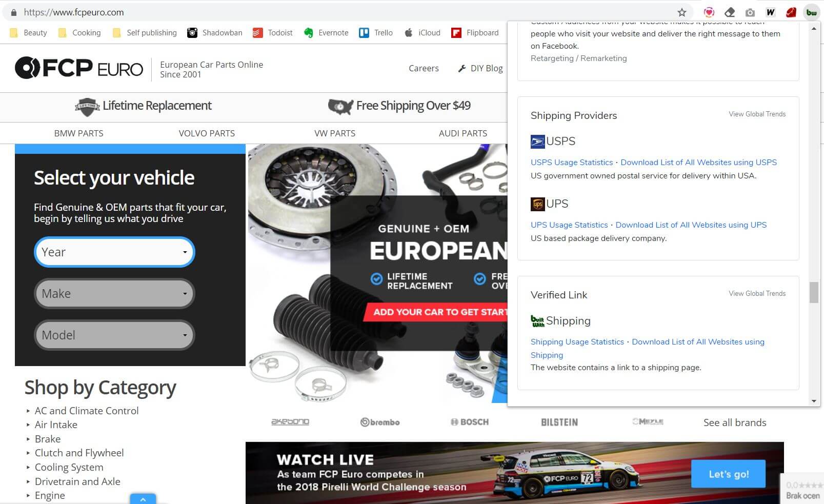The image size is (824, 504).
Task: Click USPS Usage Statistics link
Action: point(572,163)
